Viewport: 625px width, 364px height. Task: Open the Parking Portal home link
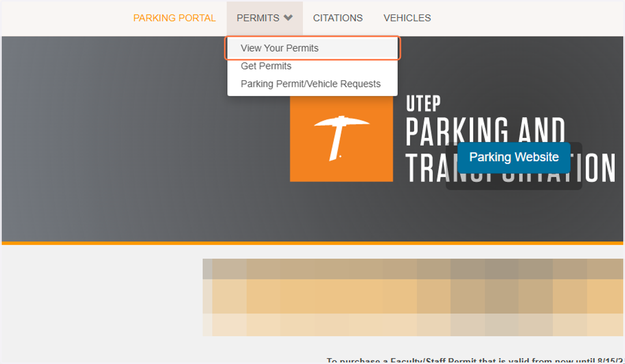[x=174, y=18]
